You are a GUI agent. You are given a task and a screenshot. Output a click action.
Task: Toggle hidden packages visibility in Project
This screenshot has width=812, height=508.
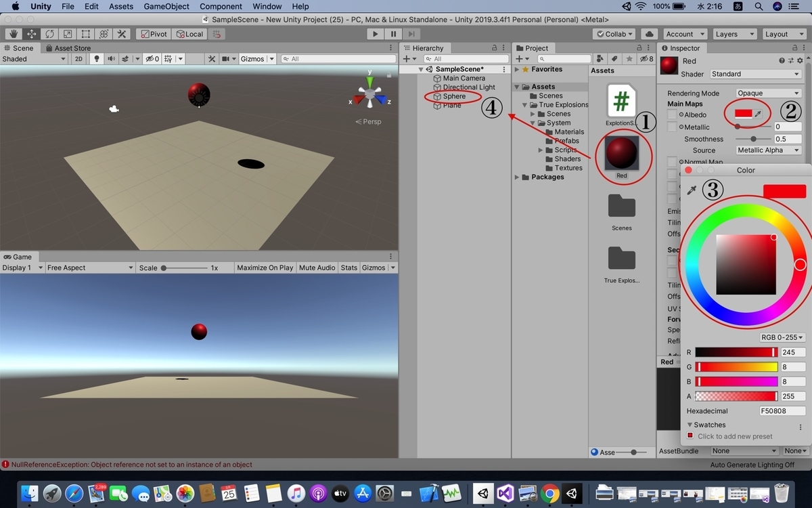coord(648,59)
